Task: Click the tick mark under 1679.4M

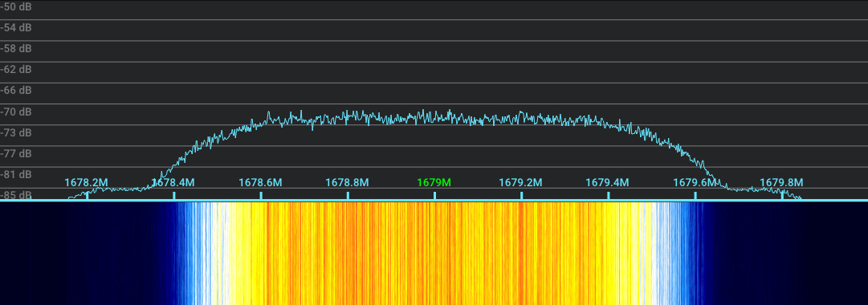Action: tap(609, 195)
